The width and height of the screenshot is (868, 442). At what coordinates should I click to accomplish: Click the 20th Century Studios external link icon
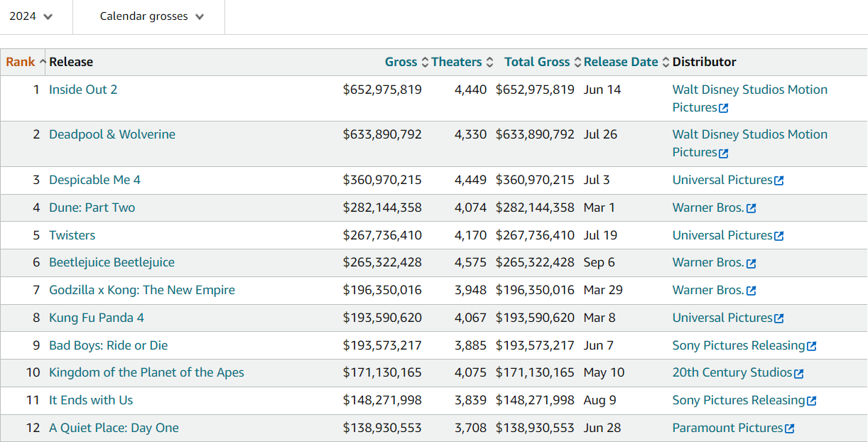coord(799,373)
